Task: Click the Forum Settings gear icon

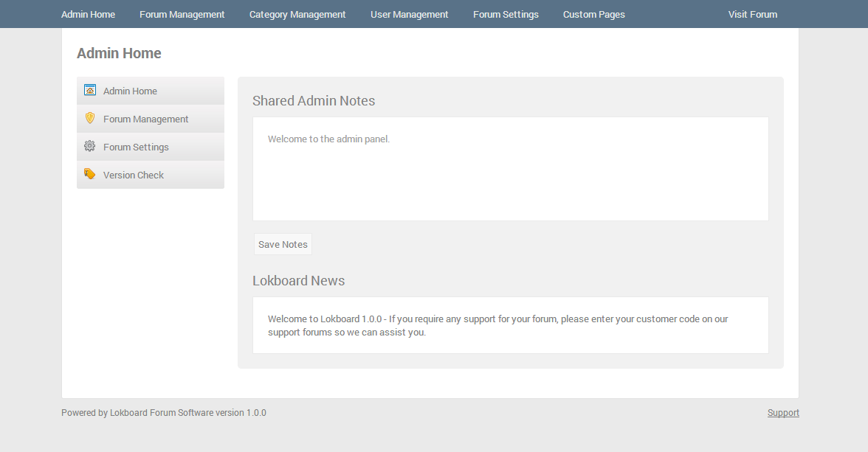Action: [90, 146]
